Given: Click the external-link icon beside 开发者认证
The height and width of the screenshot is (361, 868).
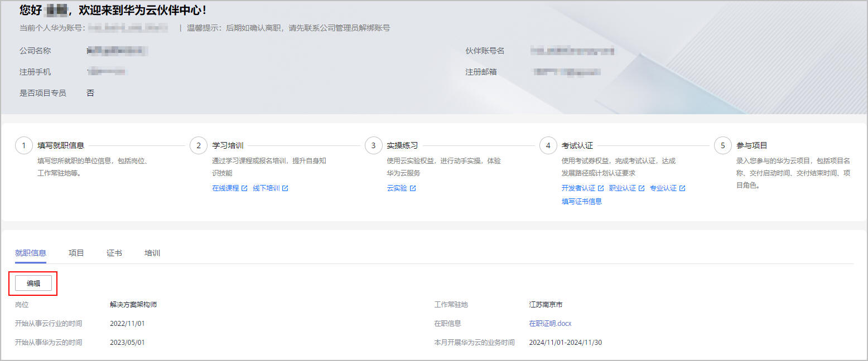Looking at the screenshot, I should (x=601, y=188).
